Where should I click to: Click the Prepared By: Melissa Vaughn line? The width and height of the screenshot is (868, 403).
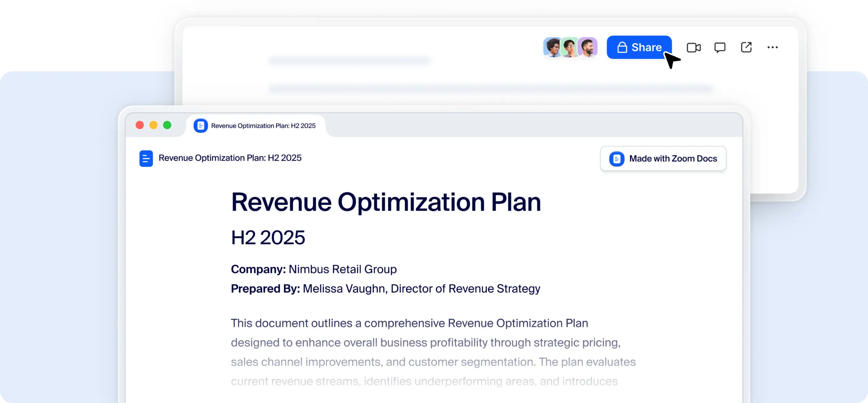point(386,288)
